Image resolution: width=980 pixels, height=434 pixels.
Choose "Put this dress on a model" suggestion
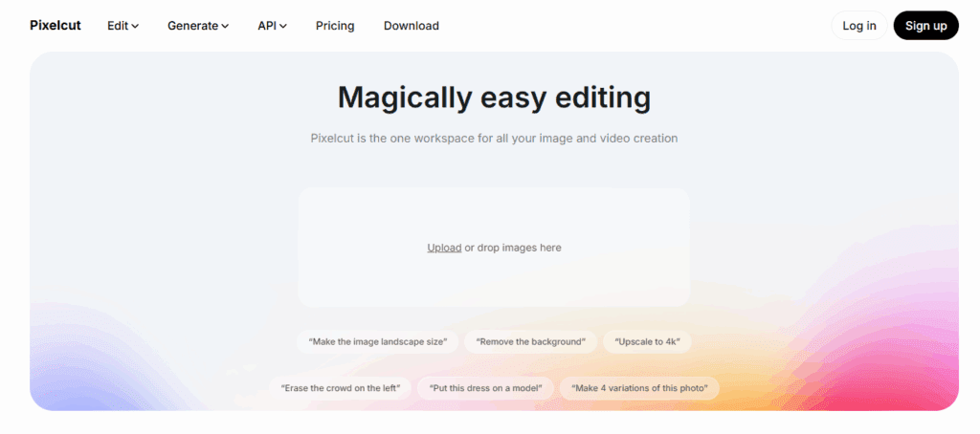coord(485,388)
